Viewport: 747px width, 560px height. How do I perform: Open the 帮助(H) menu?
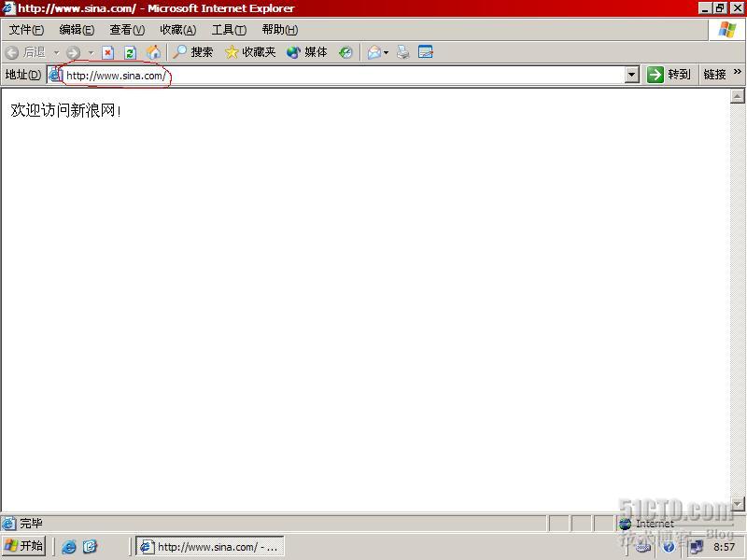click(x=279, y=30)
